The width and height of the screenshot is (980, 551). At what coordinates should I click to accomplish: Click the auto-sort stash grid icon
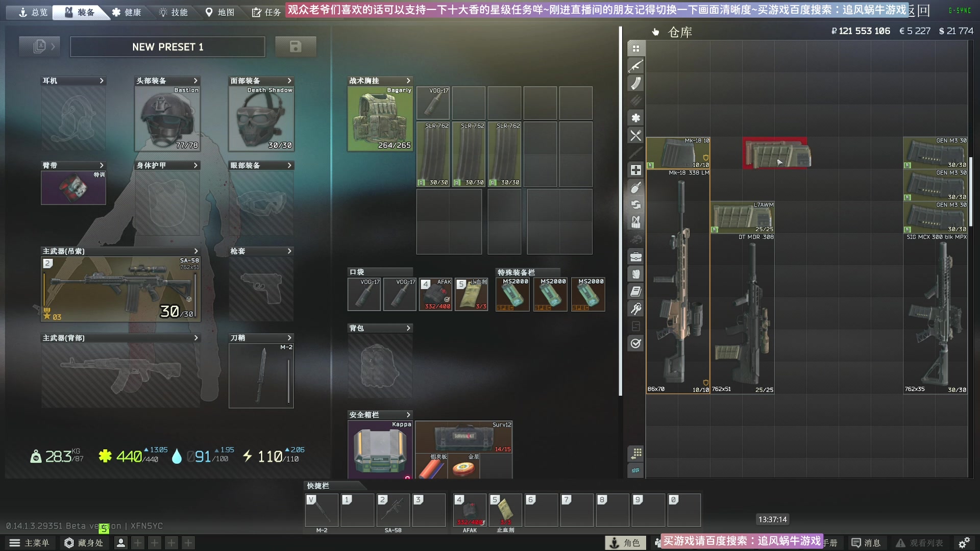tap(635, 453)
